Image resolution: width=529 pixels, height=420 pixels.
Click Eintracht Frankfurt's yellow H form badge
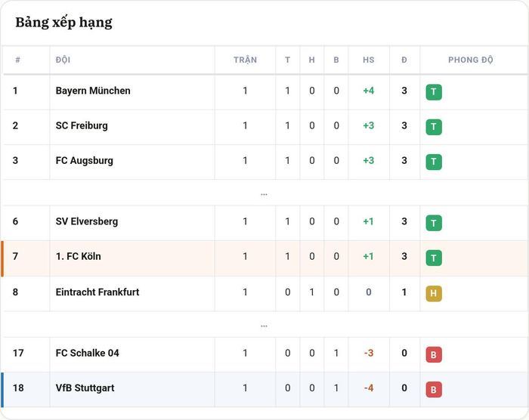(434, 293)
